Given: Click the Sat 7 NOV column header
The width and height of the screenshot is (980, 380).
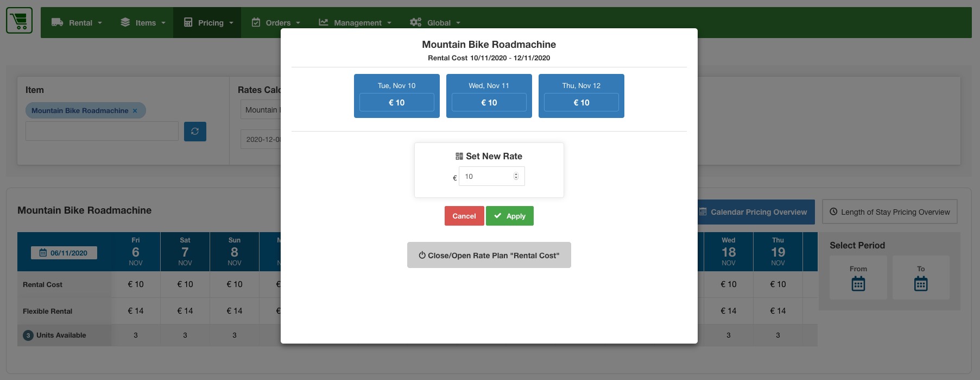Looking at the screenshot, I should coord(185,252).
